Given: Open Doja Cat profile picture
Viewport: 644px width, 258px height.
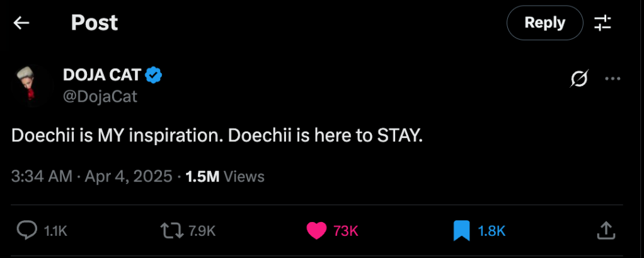Looking at the screenshot, I should point(30,85).
